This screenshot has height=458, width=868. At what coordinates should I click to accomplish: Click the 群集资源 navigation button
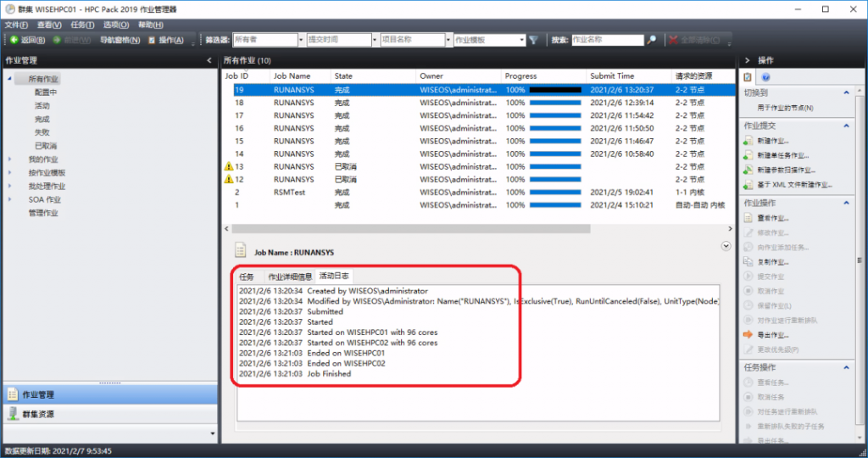(37, 414)
